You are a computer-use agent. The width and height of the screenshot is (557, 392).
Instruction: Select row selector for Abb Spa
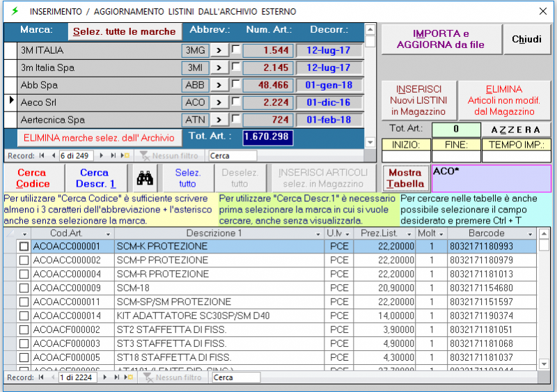pos(10,86)
